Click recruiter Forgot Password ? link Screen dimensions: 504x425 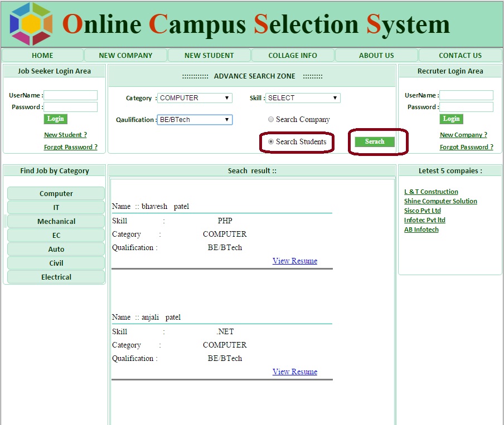tap(466, 147)
